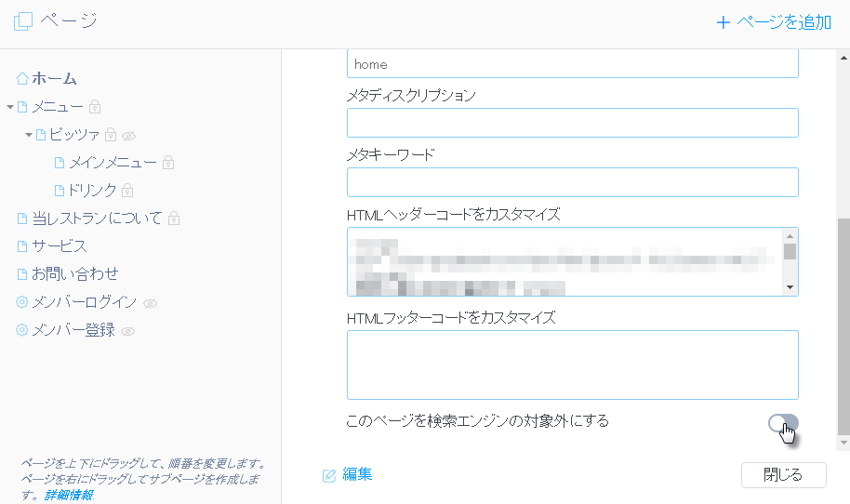Click the pencil edit icon beside 編集
Screen dimensions: 850x504
(329, 475)
